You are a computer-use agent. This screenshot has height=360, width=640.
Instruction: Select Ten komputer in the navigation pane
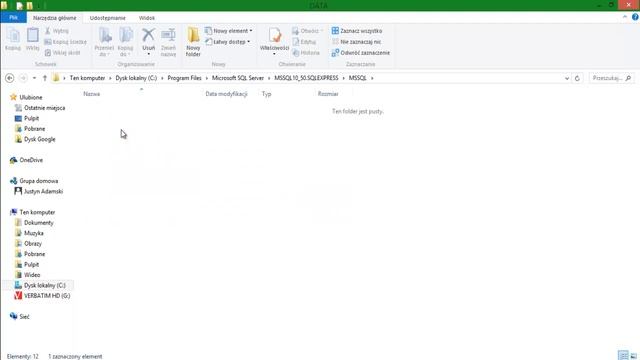(x=37, y=212)
